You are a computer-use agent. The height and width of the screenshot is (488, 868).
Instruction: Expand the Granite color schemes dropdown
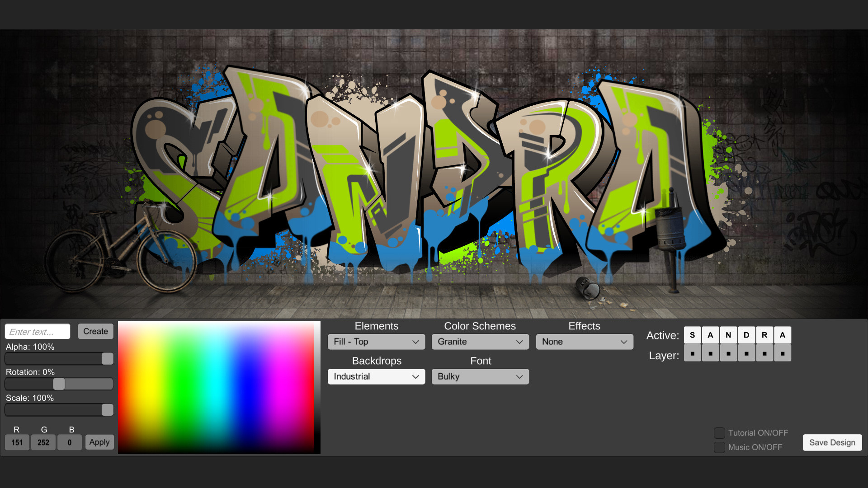pos(480,342)
